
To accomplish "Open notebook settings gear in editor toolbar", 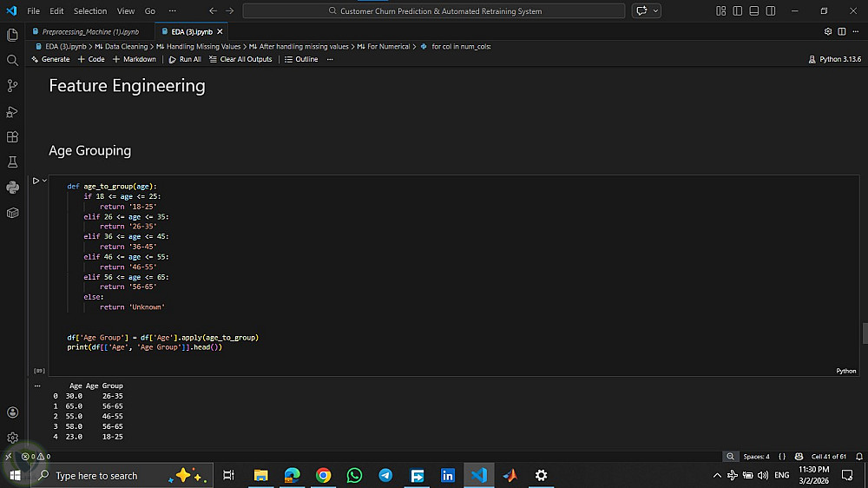I will click(827, 31).
